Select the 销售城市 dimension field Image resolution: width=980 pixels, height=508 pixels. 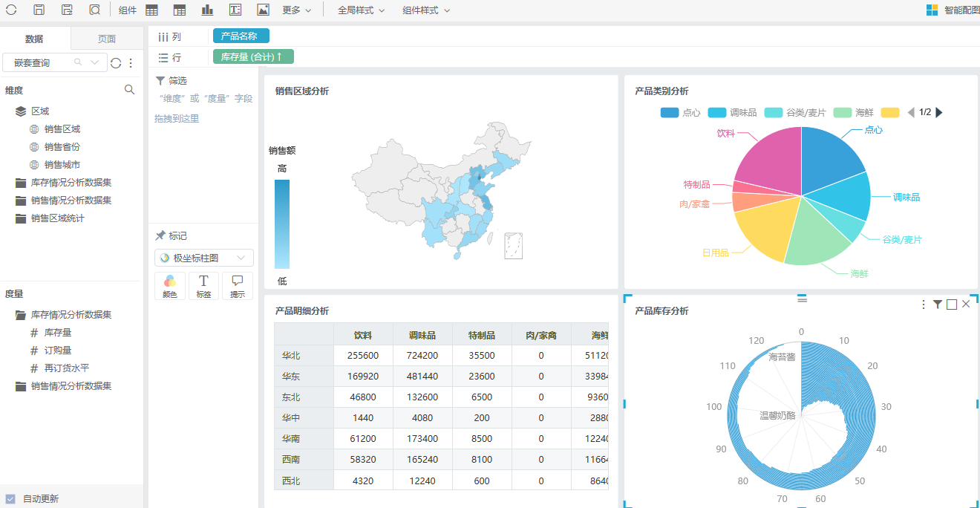click(62, 165)
